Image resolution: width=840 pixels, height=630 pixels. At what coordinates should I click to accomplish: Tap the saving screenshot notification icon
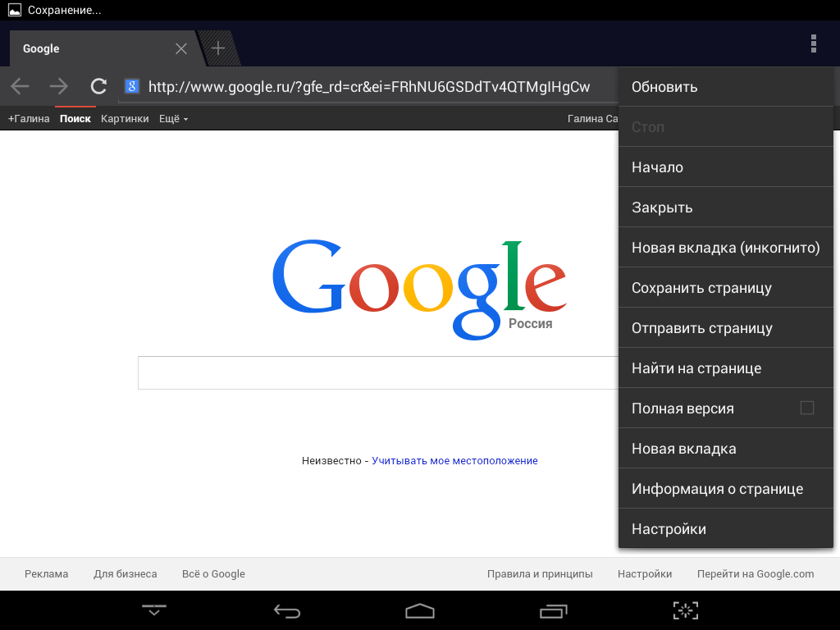(15, 10)
